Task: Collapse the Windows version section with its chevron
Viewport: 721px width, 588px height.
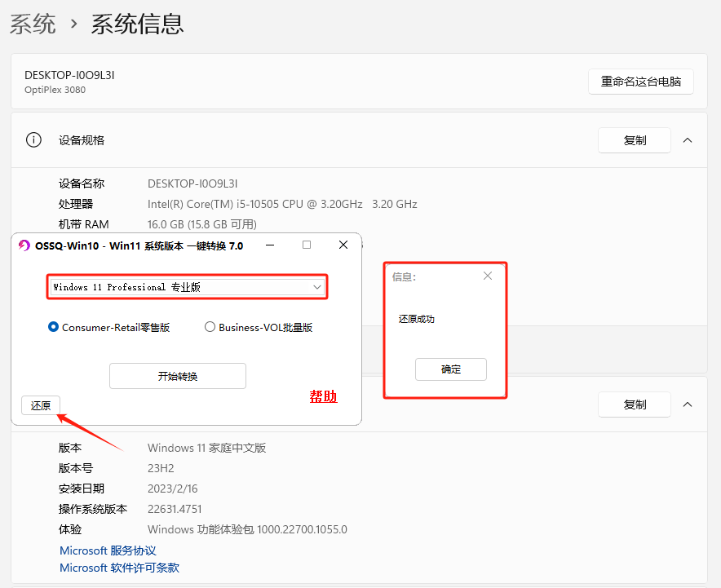Action: point(687,405)
